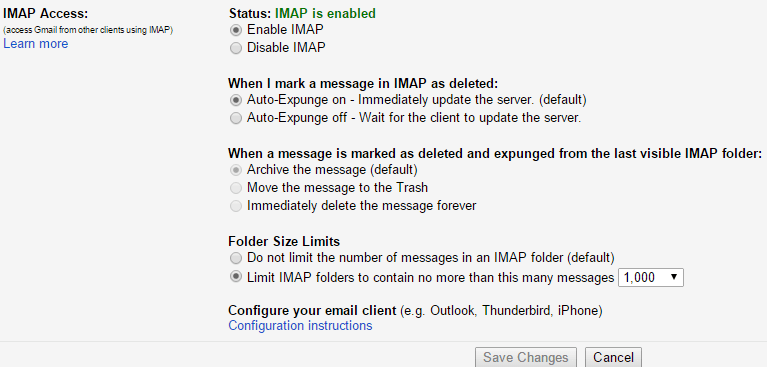Click the green IMAP is enabled status text
This screenshot has width=767, height=367.
click(x=325, y=14)
